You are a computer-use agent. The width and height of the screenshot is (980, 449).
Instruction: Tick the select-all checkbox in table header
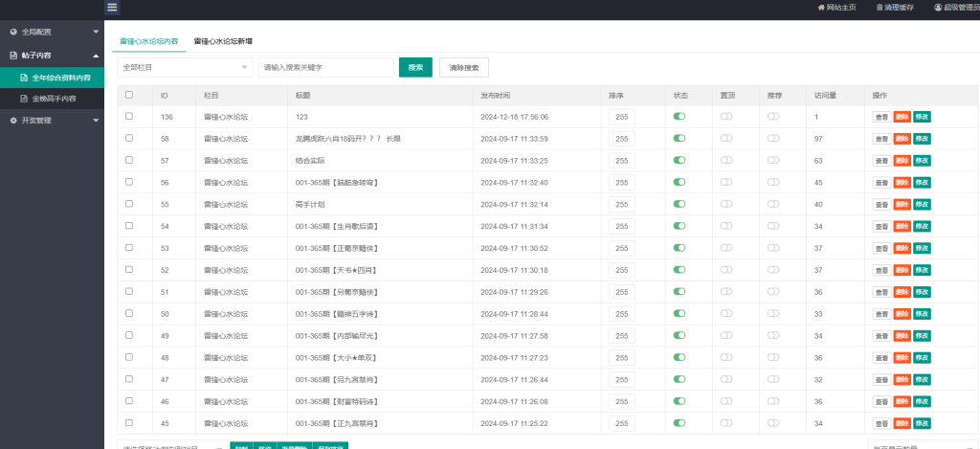(129, 95)
